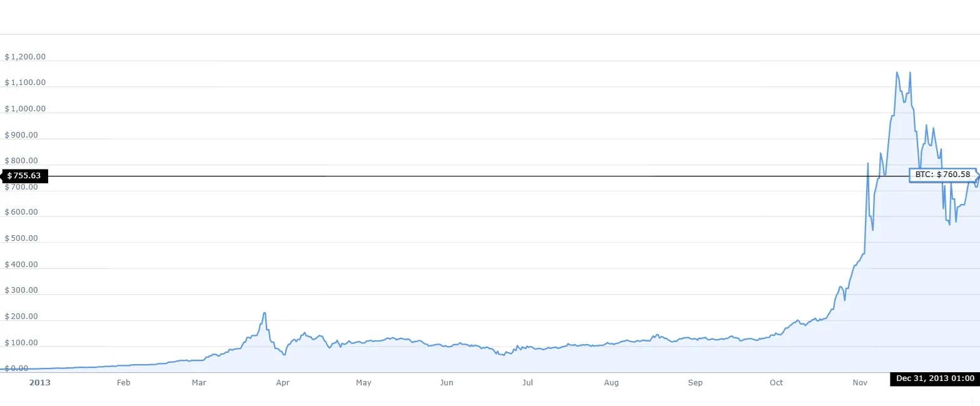Viewport: 980px width, 406px height.
Task: Select the $500.00 price axis label
Action: pos(21,238)
